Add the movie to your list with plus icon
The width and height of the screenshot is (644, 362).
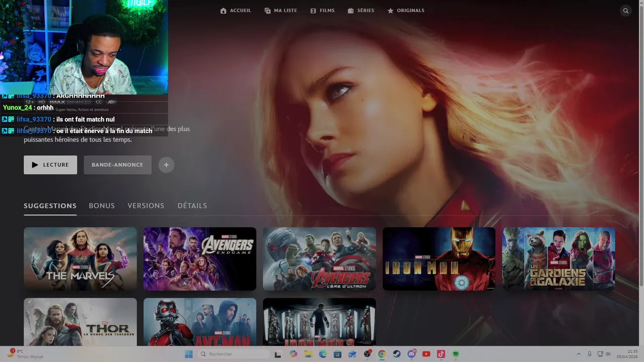pos(167,165)
